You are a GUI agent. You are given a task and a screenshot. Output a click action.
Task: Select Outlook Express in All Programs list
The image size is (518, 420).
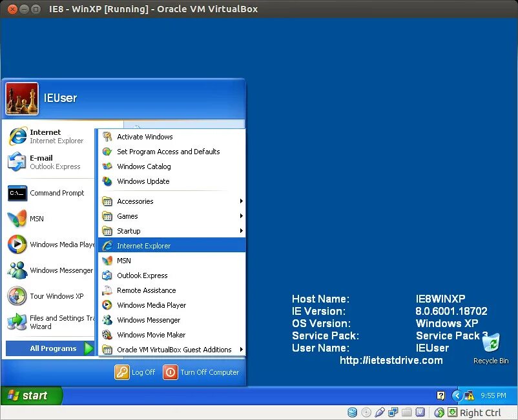coord(171,275)
